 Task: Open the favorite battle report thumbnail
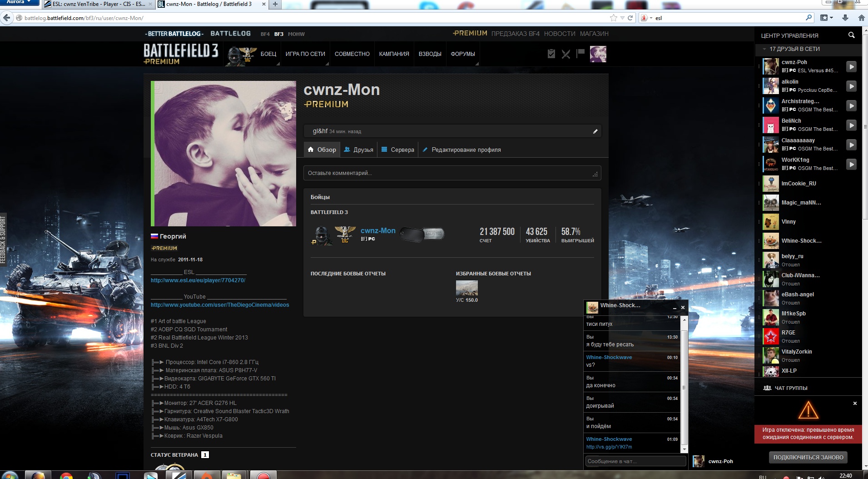(x=466, y=288)
